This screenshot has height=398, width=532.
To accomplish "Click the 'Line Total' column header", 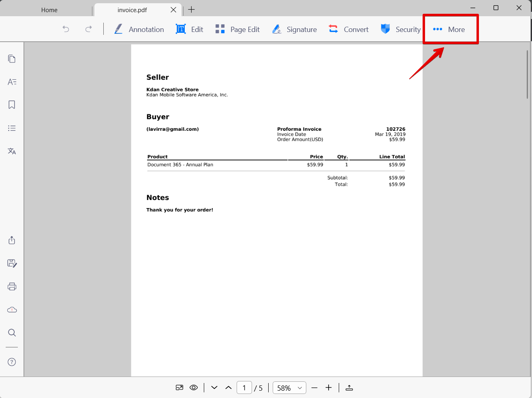I will (x=392, y=157).
